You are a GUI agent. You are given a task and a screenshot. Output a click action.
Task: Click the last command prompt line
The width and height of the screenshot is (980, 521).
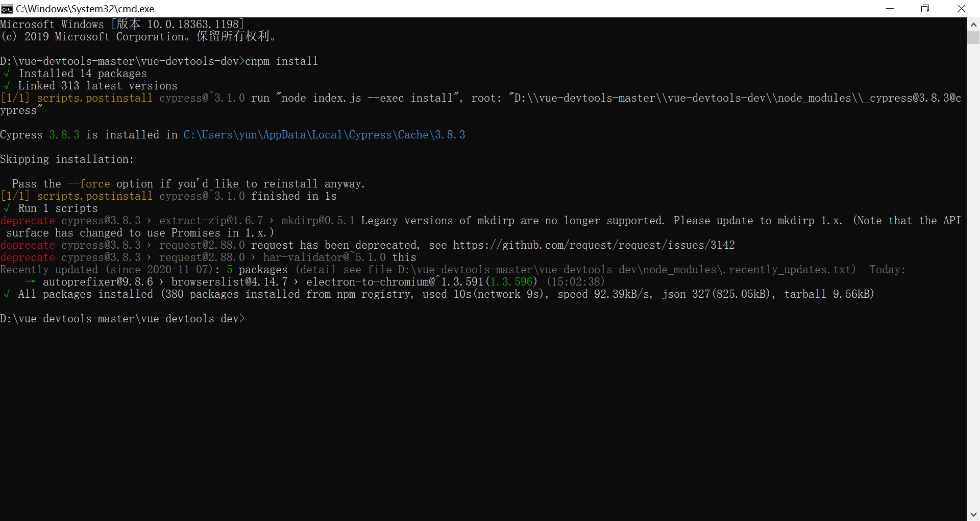(122, 319)
